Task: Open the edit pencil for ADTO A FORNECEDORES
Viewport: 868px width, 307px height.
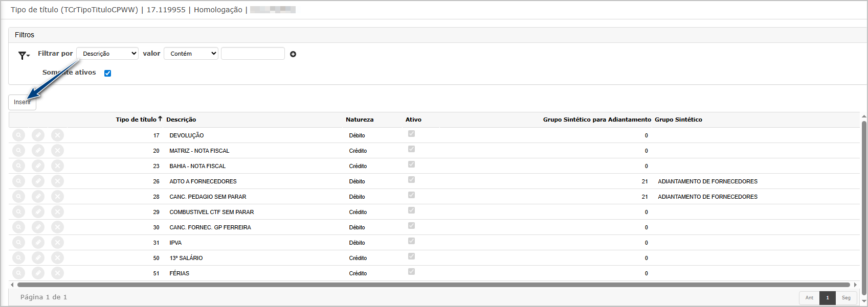Action: tap(38, 181)
